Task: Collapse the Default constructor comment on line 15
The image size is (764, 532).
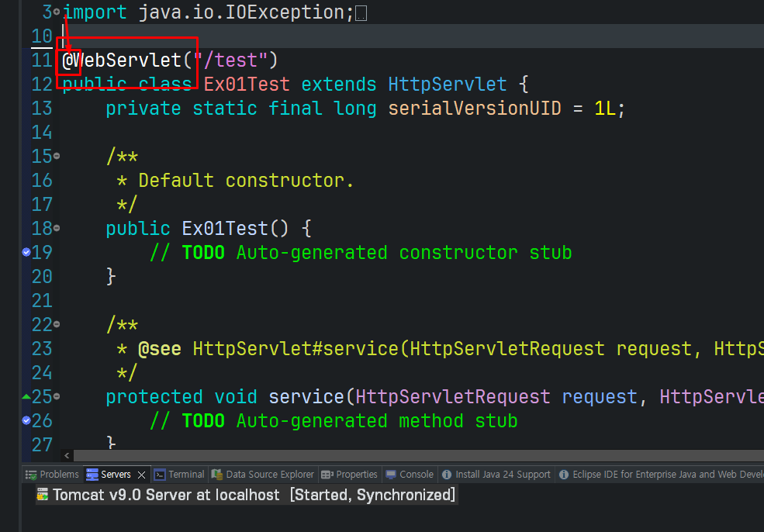Action: point(57,156)
